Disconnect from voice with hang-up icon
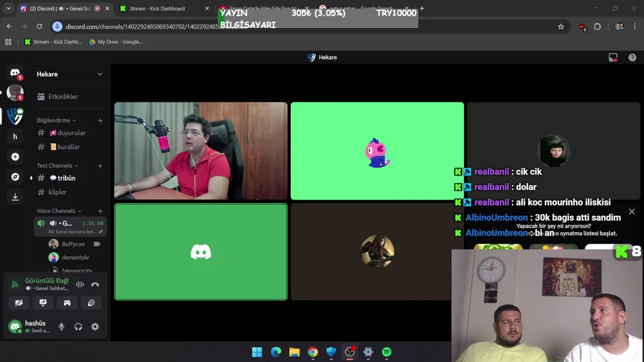Screen dimensions: 644x362 pos(95,284)
